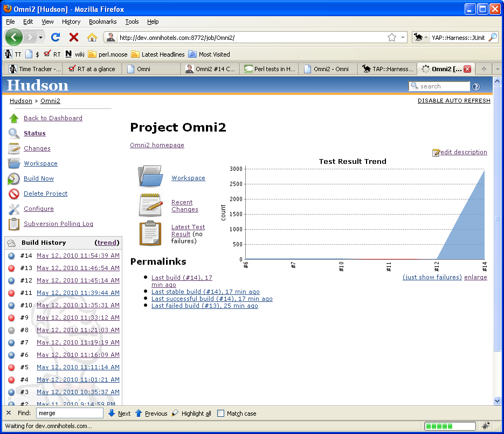The width and height of the screenshot is (504, 434).
Task: Click the Last failed build (#13) permalink
Action: pyautogui.click(x=205, y=306)
